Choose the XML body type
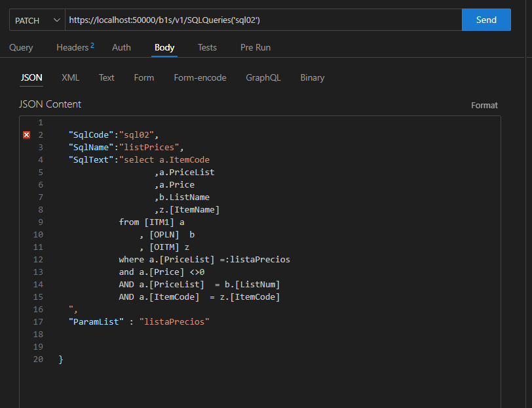 point(70,77)
